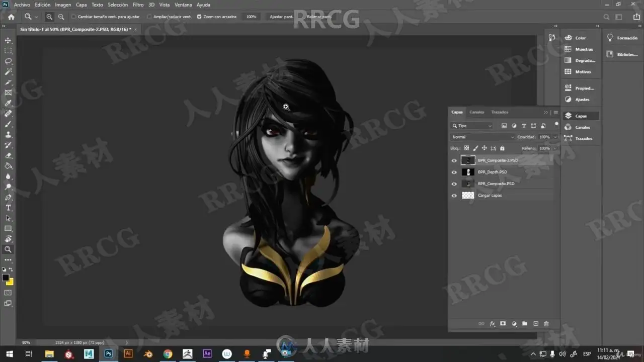Select the Lasso tool
This screenshot has width=644, height=362.
[x=8, y=61]
